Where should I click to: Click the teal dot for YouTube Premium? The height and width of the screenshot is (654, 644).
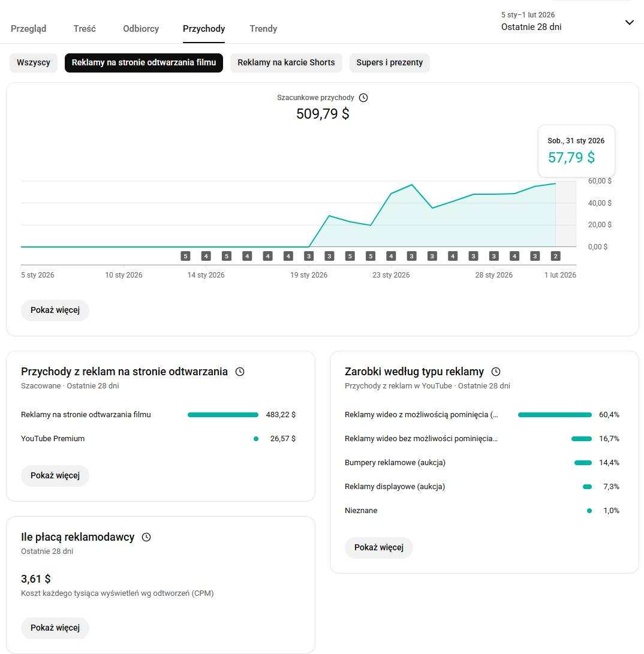(256, 439)
